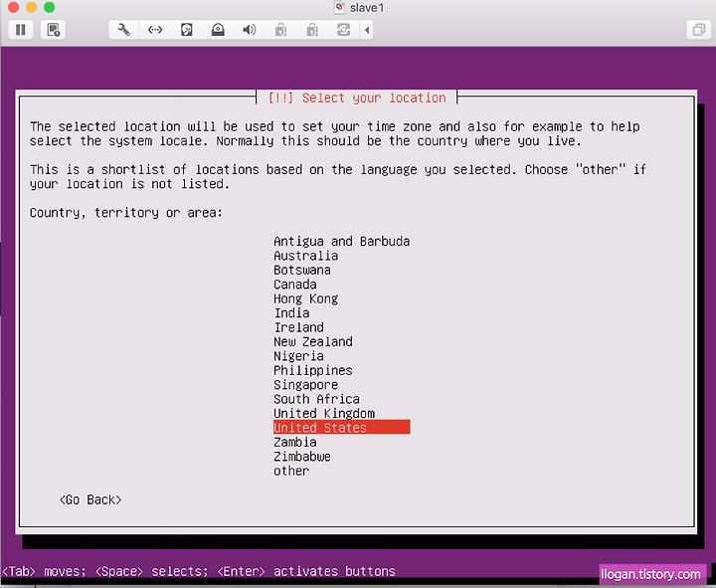
Task: Click the window view icon at top right
Action: click(x=699, y=30)
